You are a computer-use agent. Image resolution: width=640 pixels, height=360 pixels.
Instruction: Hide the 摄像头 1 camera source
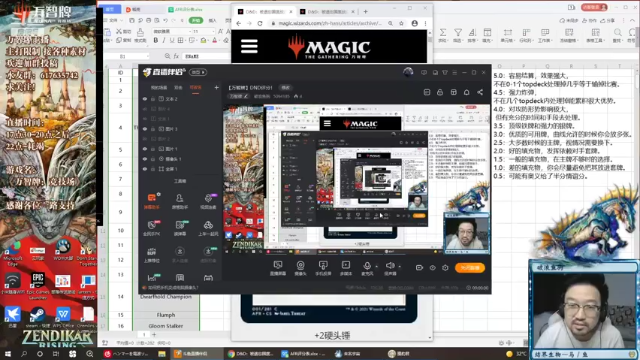click(x=144, y=159)
